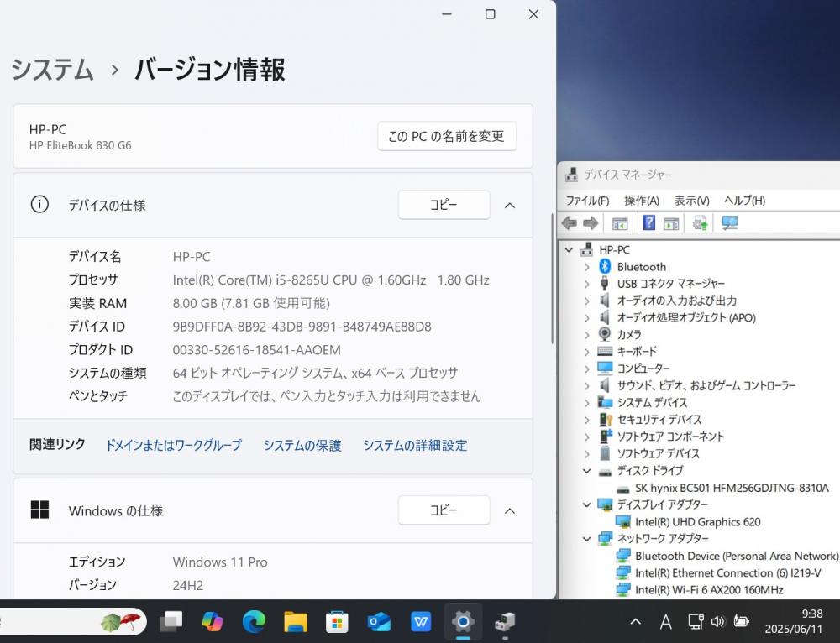Click the Settings gear icon on the taskbar
840x643 pixels.
pyautogui.click(x=463, y=621)
